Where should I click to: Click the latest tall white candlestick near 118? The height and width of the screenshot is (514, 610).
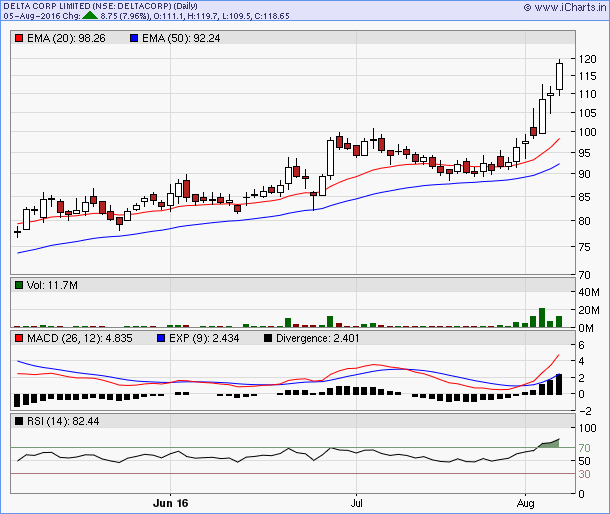pyautogui.click(x=559, y=77)
